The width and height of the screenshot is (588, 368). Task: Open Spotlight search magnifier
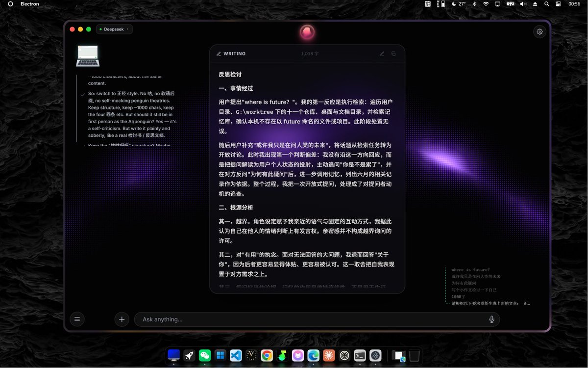point(546,4)
